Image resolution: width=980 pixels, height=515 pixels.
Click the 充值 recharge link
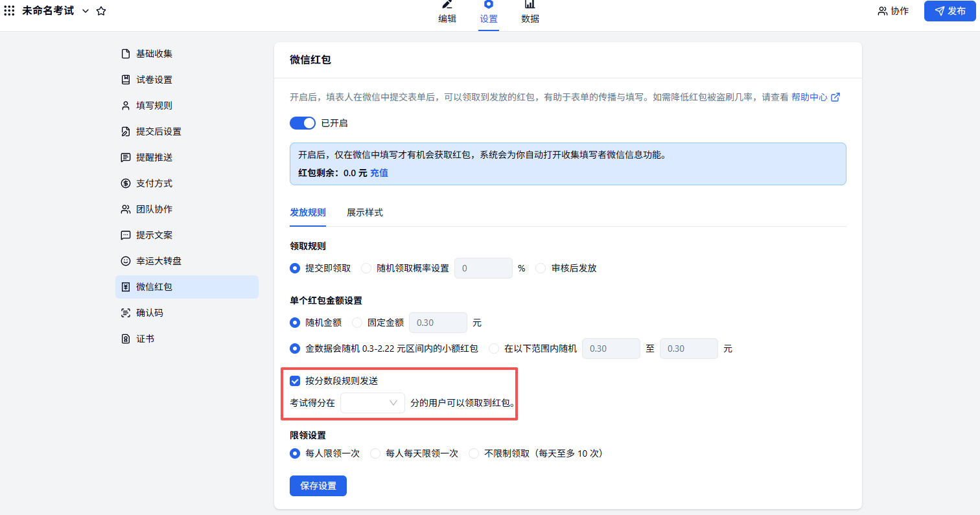[379, 173]
